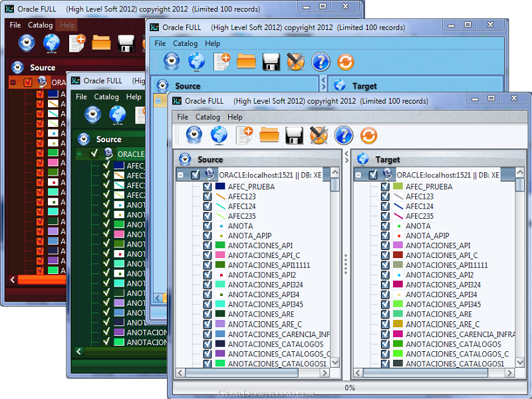Toggle Target root ORACLE:localhost:1521 checkbox in front window
Screen dimensions: 532x399
tap(373, 175)
